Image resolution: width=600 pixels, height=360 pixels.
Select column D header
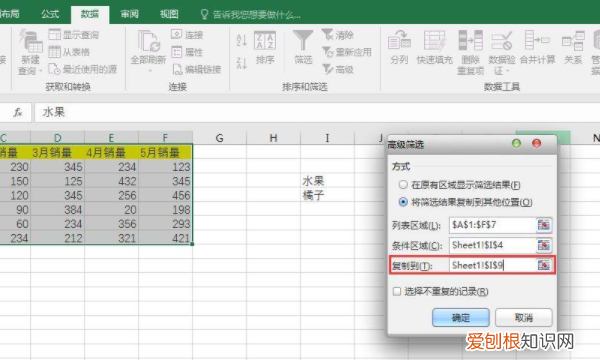pos(57,138)
